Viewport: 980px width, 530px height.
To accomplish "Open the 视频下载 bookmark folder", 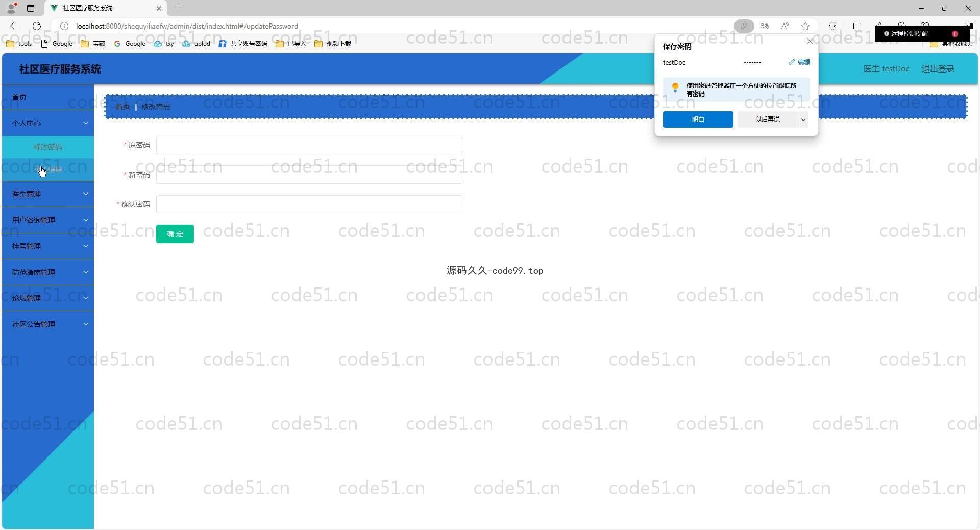I will coord(333,44).
